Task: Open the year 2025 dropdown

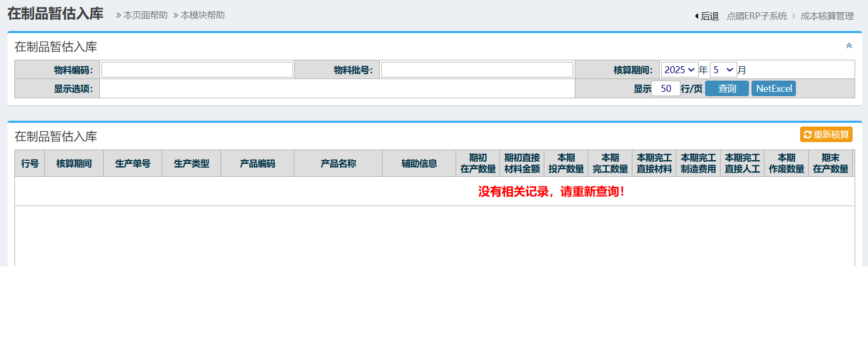Action: (x=679, y=70)
